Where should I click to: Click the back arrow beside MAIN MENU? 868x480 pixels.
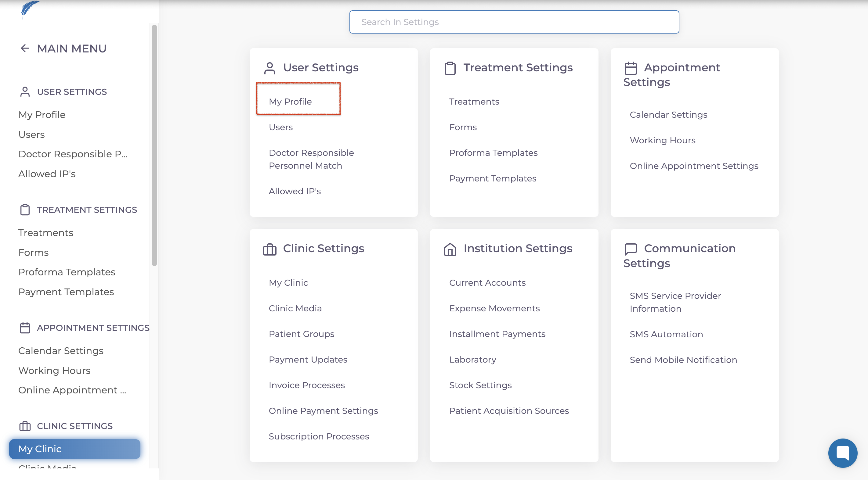point(25,48)
